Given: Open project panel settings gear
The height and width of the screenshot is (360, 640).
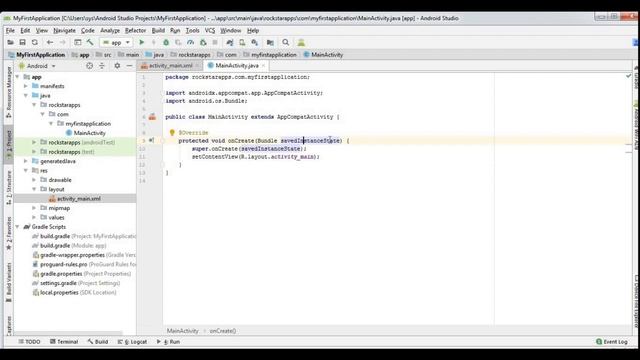Looking at the screenshot, I should (x=117, y=66).
